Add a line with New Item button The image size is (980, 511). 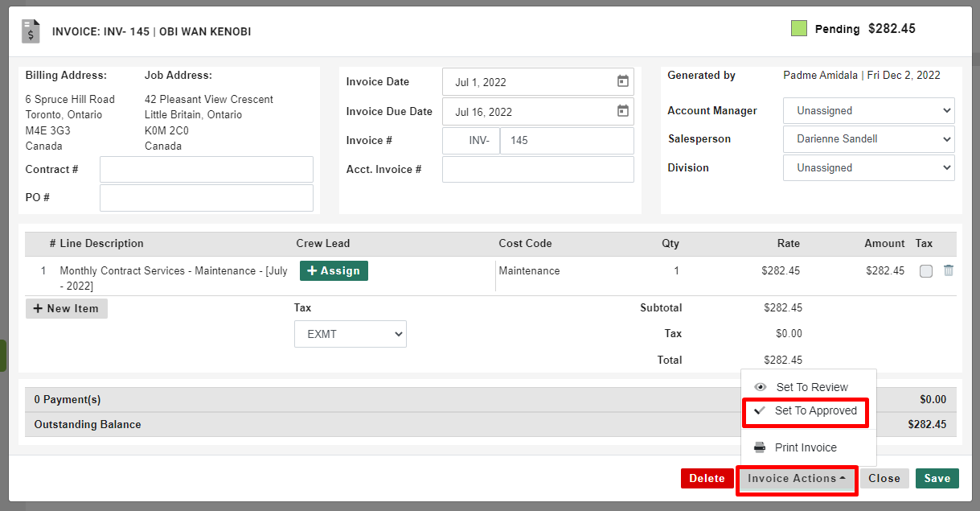pyautogui.click(x=67, y=309)
